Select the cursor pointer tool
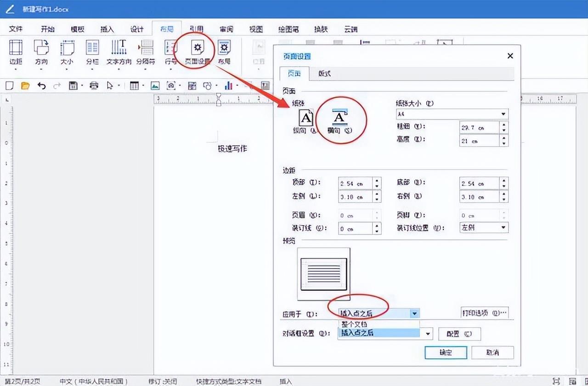 [110, 85]
